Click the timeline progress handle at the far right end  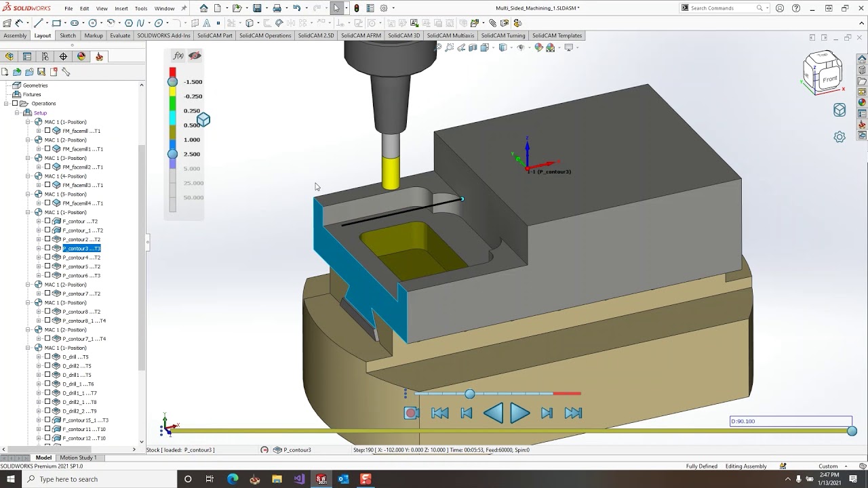point(852,431)
